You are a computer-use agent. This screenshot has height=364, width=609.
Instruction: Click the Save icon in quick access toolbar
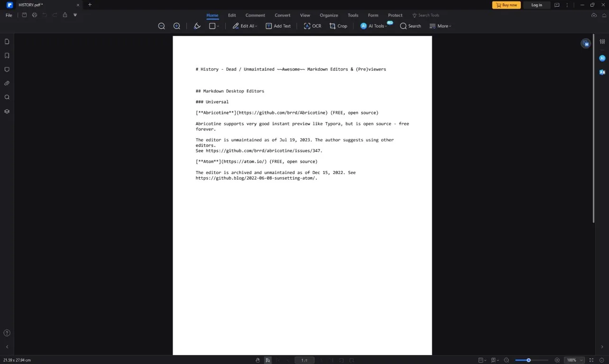click(x=25, y=15)
